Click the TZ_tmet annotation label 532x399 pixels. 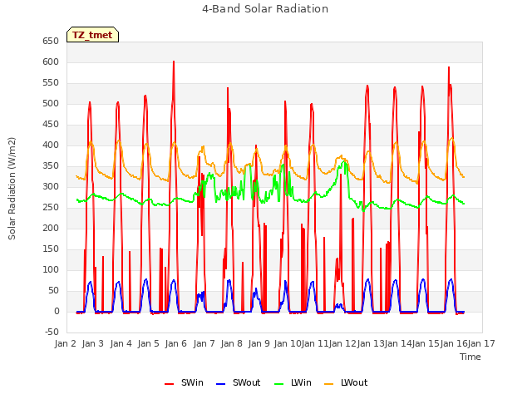92,35
